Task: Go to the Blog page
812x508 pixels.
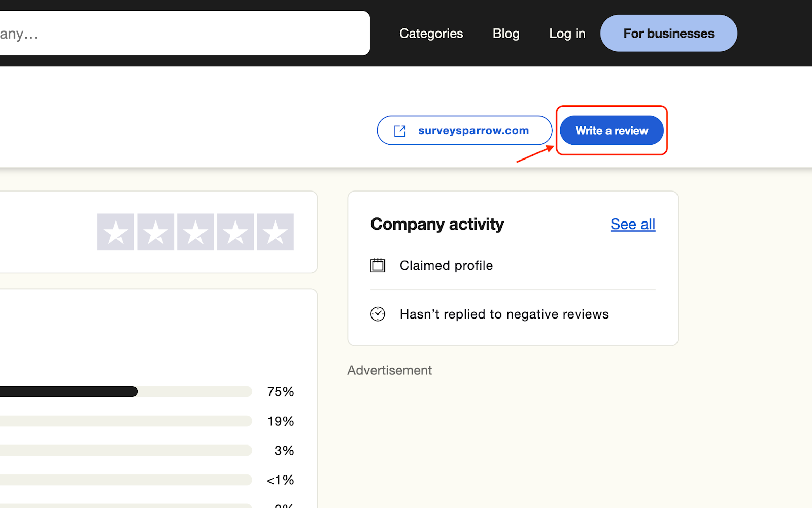Action: click(x=506, y=34)
